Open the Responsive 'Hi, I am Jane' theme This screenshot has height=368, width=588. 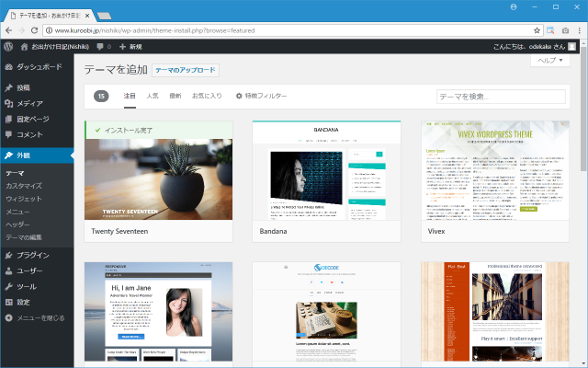[158, 312]
